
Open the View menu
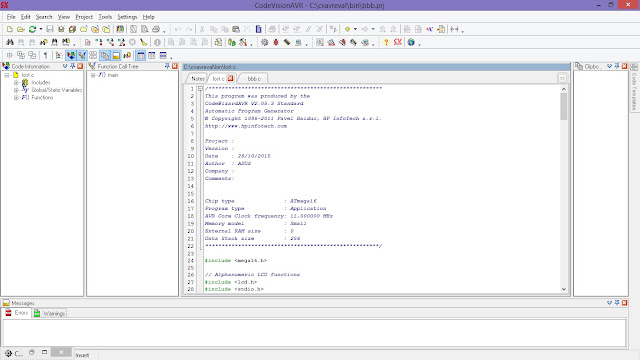(63, 17)
